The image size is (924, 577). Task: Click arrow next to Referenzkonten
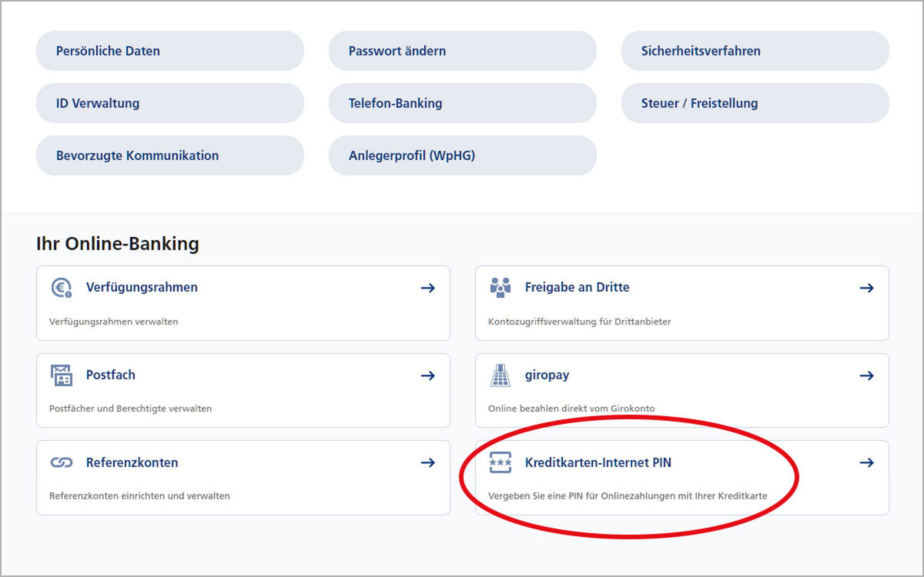(x=428, y=463)
